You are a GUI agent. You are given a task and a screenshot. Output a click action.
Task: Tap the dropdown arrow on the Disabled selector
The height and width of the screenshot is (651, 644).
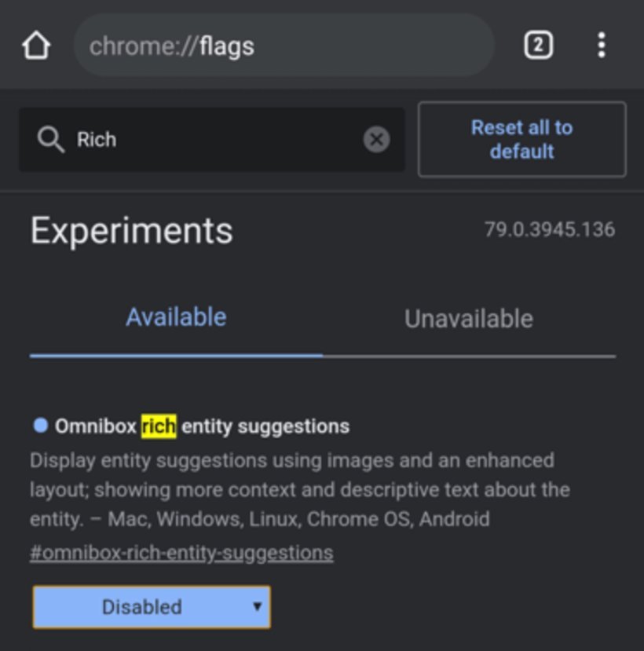pos(257,606)
